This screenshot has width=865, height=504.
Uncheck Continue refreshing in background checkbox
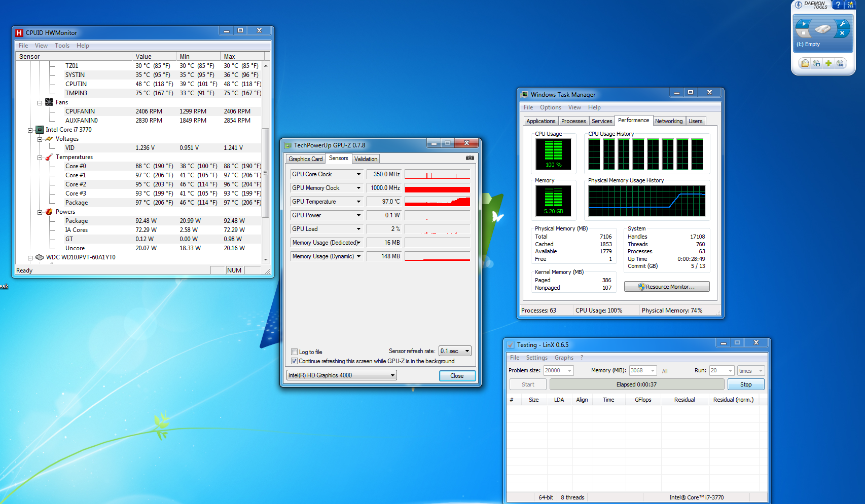tap(294, 361)
